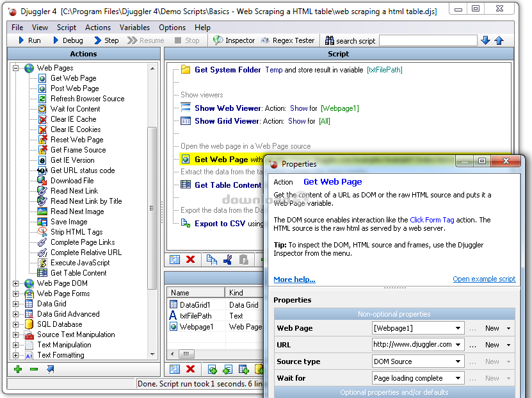Open the Web Page property dropdown

[458, 328]
